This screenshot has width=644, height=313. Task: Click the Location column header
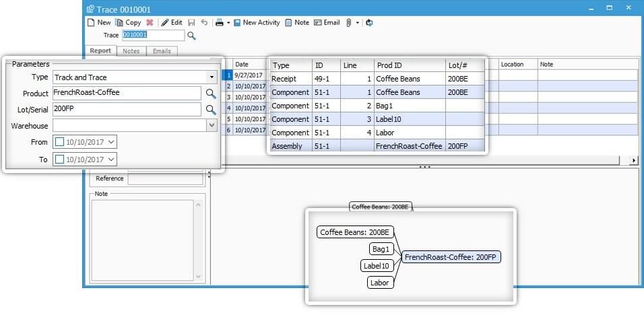point(518,65)
